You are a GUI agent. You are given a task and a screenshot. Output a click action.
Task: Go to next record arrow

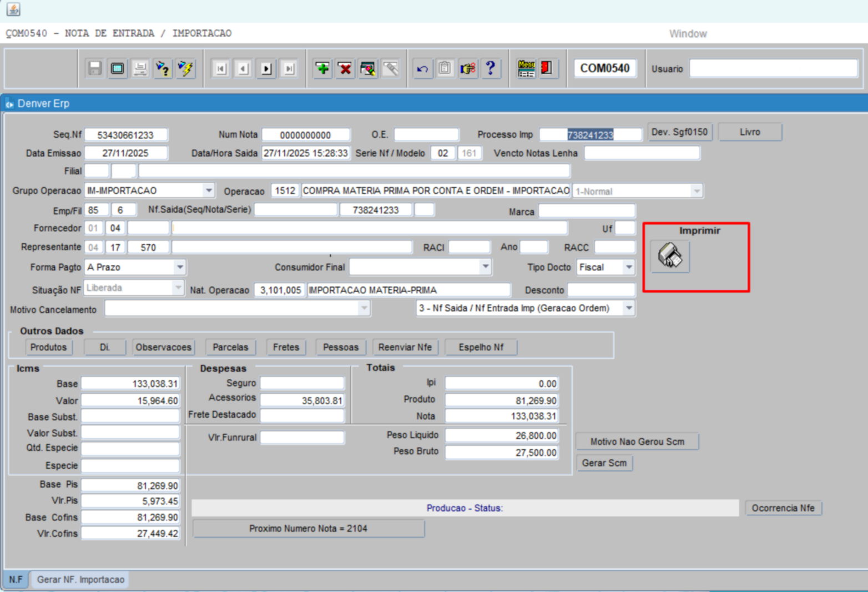(x=266, y=68)
